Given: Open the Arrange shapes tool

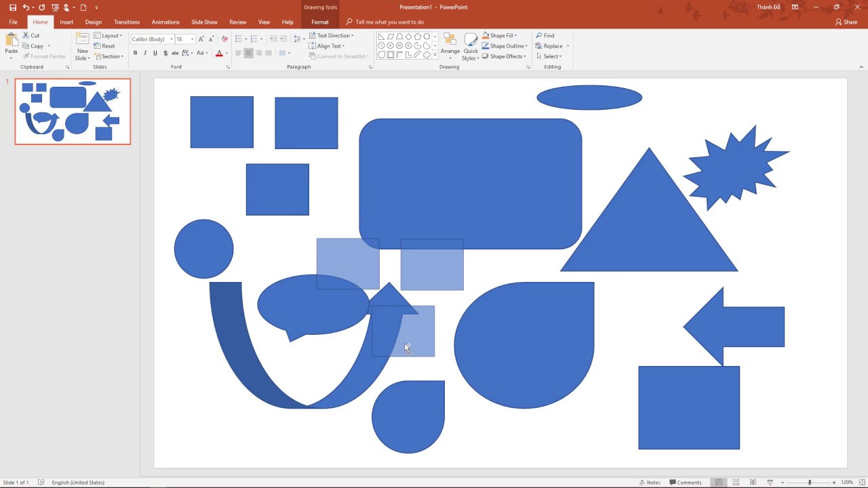Looking at the screenshot, I should coord(450,45).
